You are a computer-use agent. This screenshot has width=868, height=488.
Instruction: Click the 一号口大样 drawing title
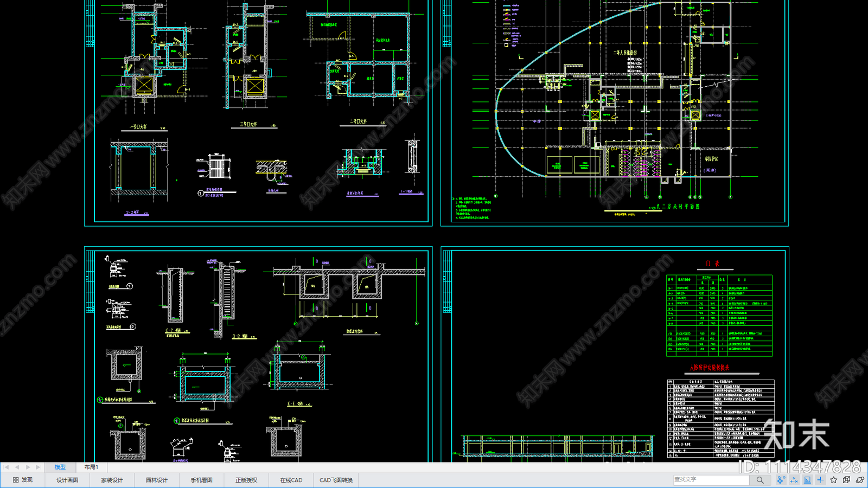pos(138,126)
